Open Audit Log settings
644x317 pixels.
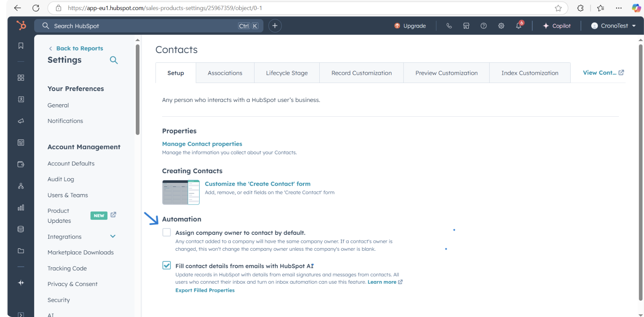pos(61,179)
